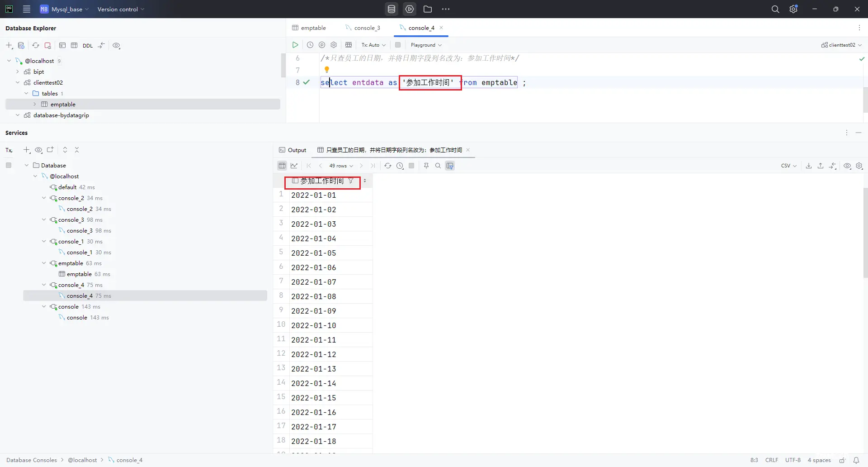This screenshot has height=467, width=868.
Task: Collapse the emptable session in Services
Action: [x=44, y=263]
